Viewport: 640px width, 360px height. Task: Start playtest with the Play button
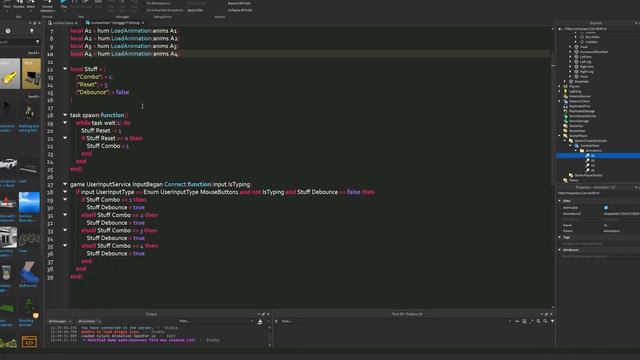[64, 4]
